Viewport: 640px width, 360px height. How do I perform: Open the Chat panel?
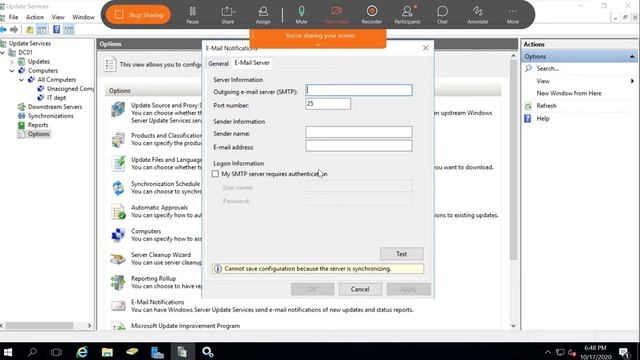[442, 15]
